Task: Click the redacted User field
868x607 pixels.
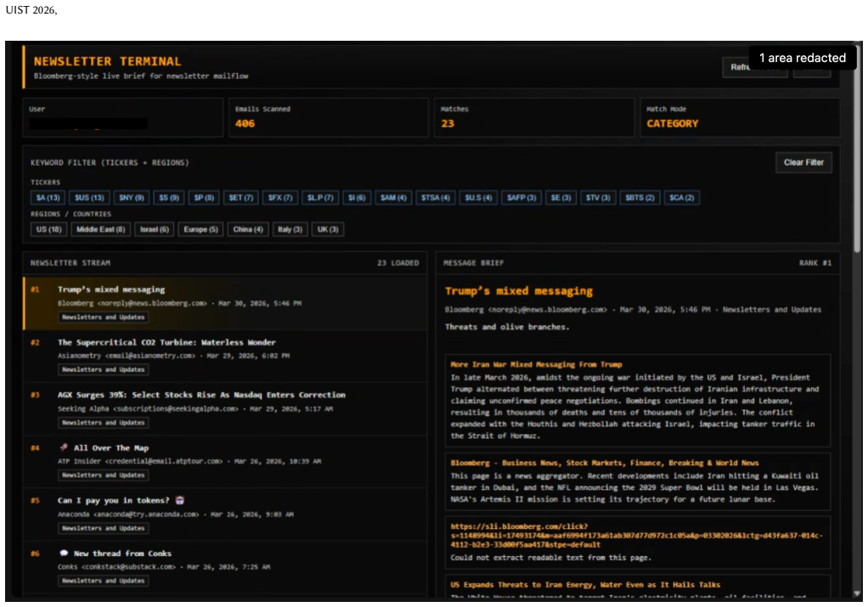Action: pyautogui.click(x=88, y=124)
